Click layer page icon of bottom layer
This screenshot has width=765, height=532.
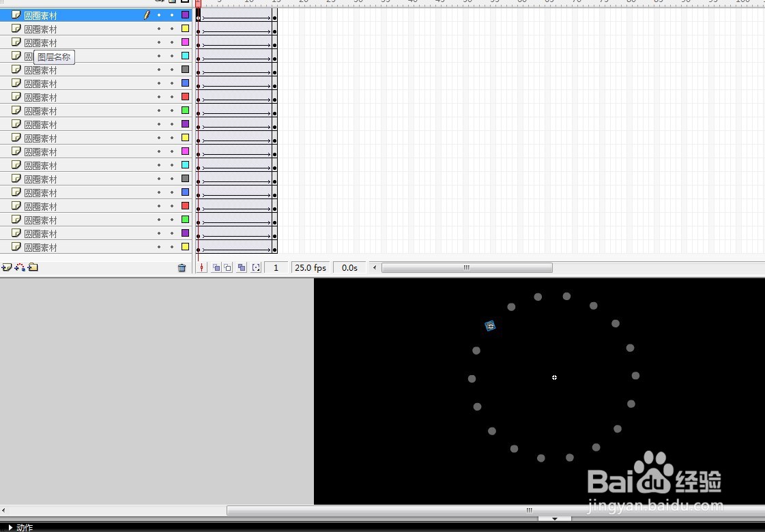(x=16, y=247)
